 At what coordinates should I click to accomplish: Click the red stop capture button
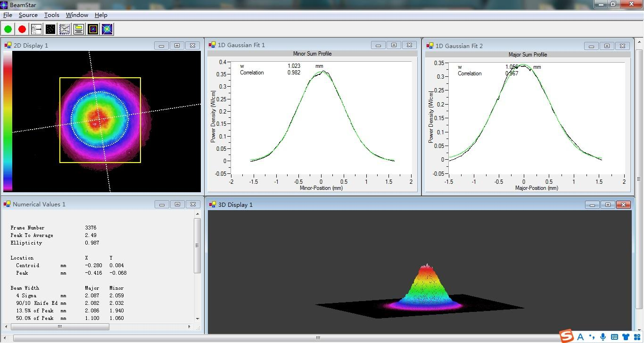pyautogui.click(x=22, y=29)
